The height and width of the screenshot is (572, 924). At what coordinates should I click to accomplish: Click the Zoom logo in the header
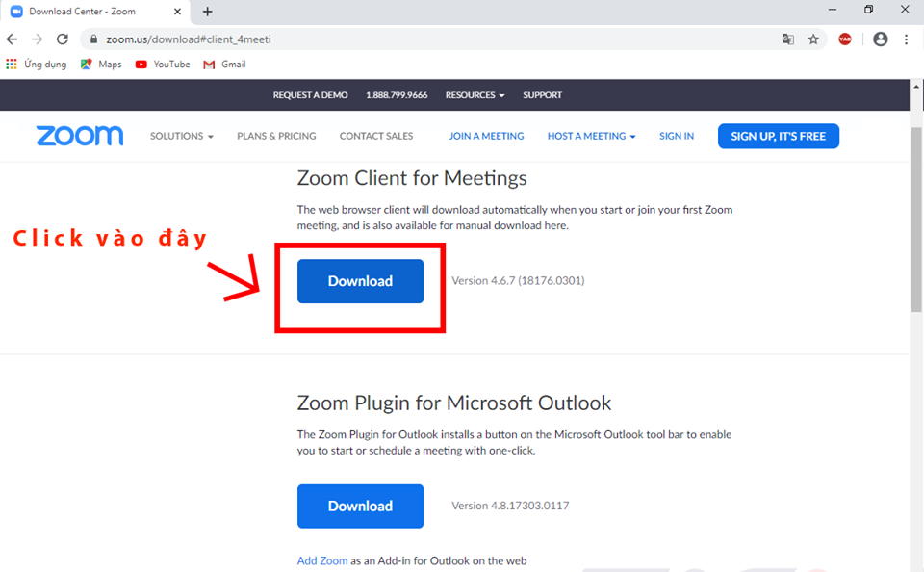(x=80, y=136)
